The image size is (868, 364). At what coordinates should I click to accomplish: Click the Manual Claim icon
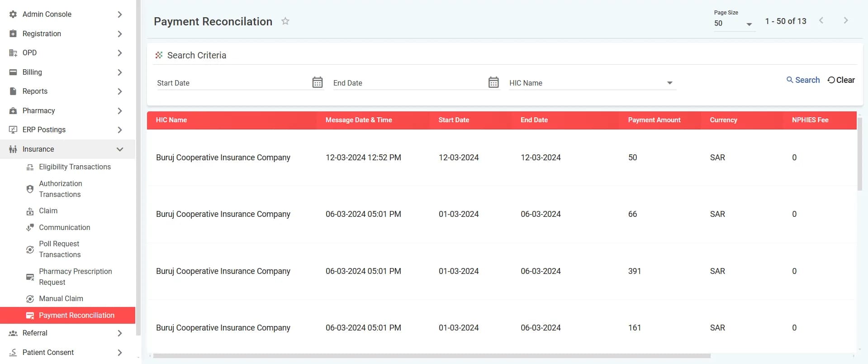(30, 299)
